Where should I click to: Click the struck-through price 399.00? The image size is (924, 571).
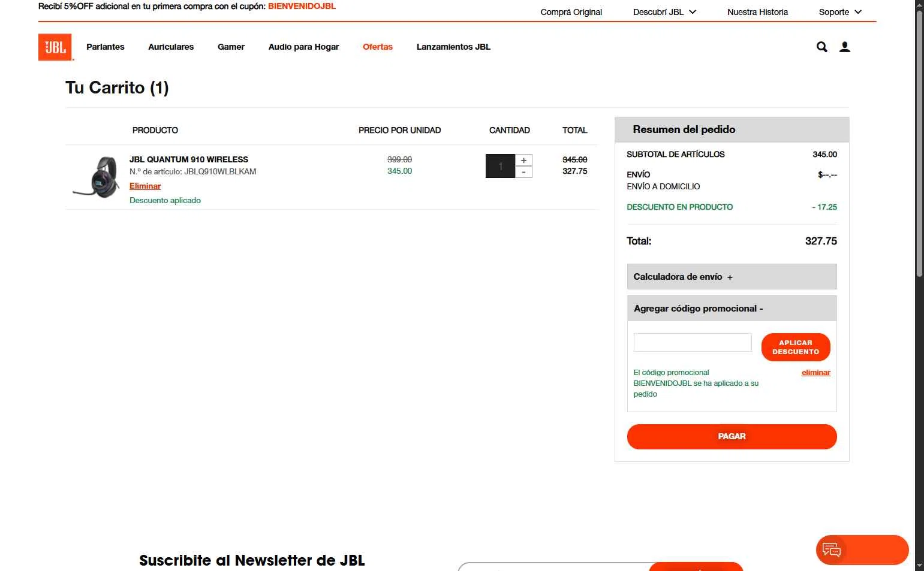(399, 159)
